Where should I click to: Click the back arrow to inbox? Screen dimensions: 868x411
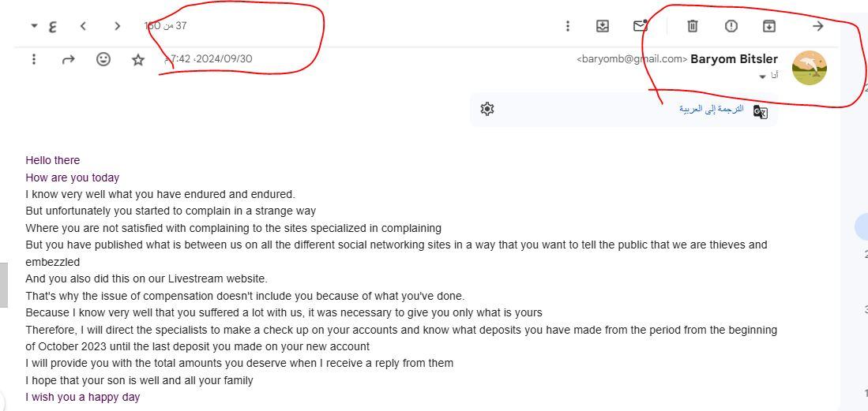(x=818, y=26)
